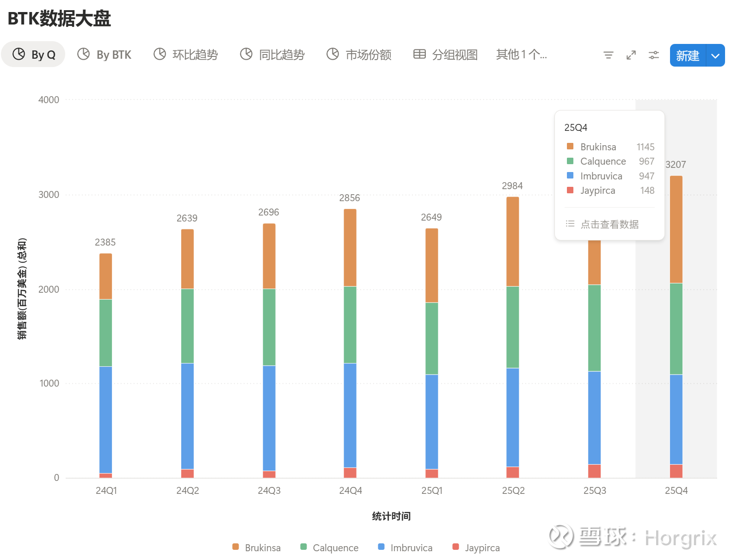Image resolution: width=738 pixels, height=560 pixels.
Task: Open the chart settings sliders icon
Action: [653, 55]
